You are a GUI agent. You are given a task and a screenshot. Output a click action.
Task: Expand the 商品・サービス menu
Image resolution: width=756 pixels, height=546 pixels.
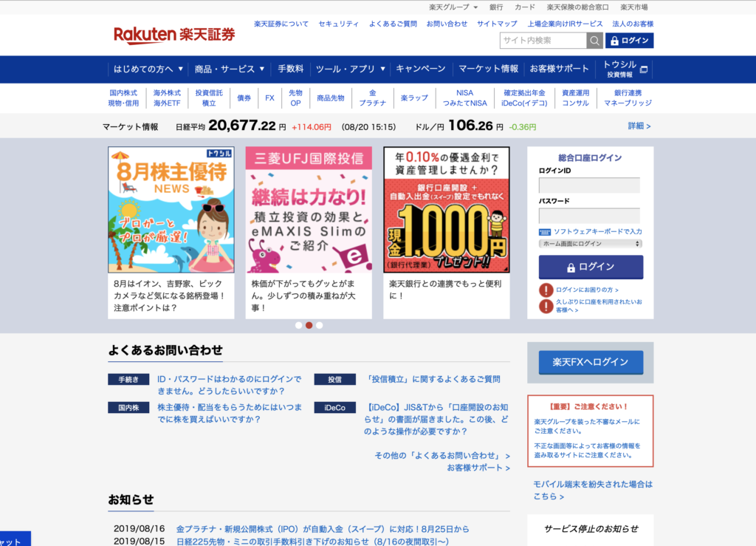230,69
